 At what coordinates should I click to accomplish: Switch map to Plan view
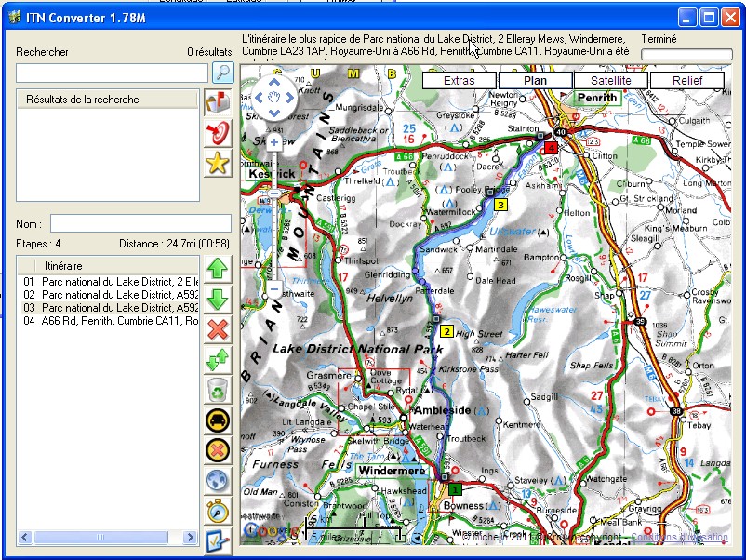(x=535, y=80)
